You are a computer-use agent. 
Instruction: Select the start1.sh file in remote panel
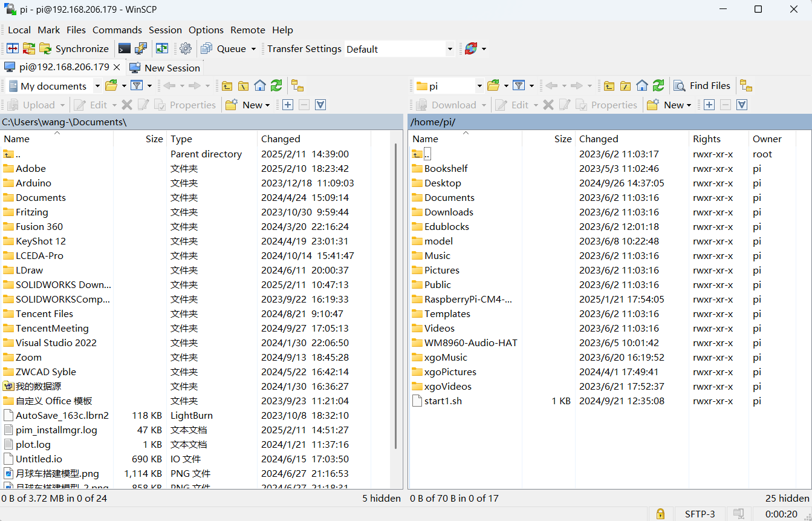click(x=443, y=401)
